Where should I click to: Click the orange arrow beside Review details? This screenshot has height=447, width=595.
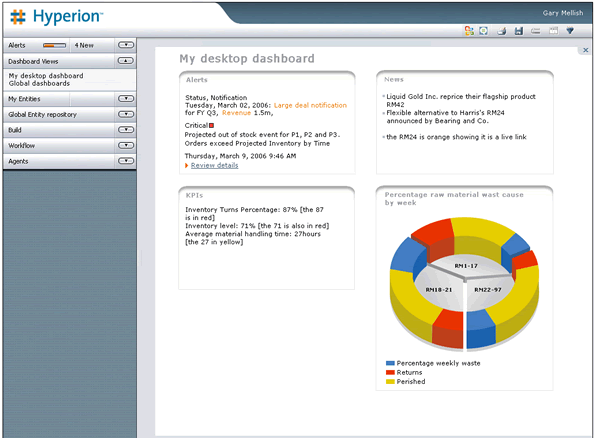186,165
